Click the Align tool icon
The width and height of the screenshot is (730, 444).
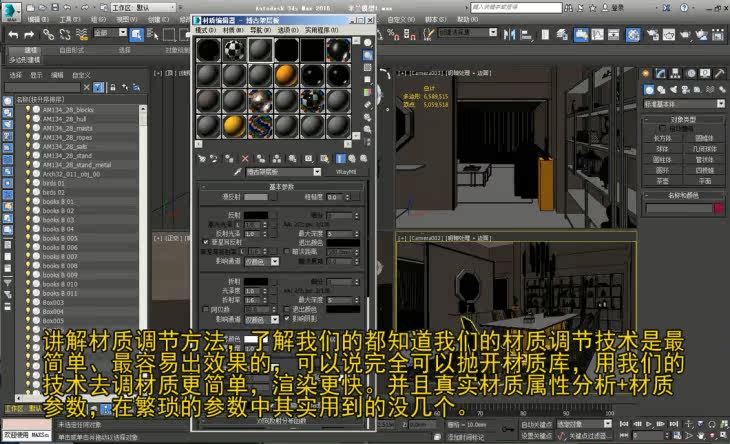(x=526, y=34)
